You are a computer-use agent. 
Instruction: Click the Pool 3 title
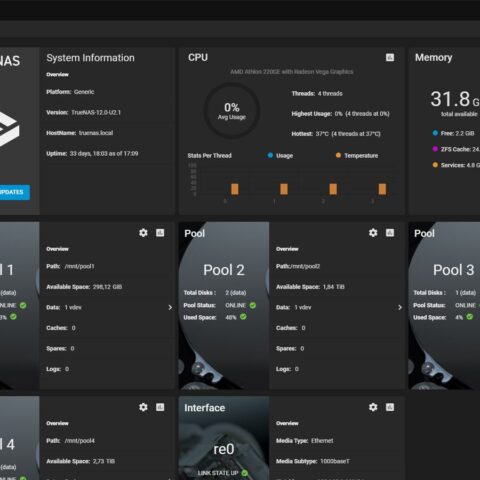[x=453, y=270]
